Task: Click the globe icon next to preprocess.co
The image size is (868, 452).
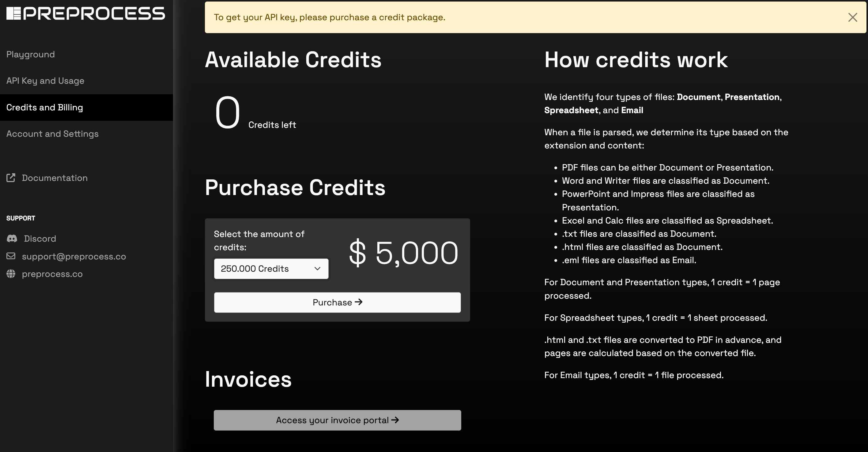Action: [11, 274]
